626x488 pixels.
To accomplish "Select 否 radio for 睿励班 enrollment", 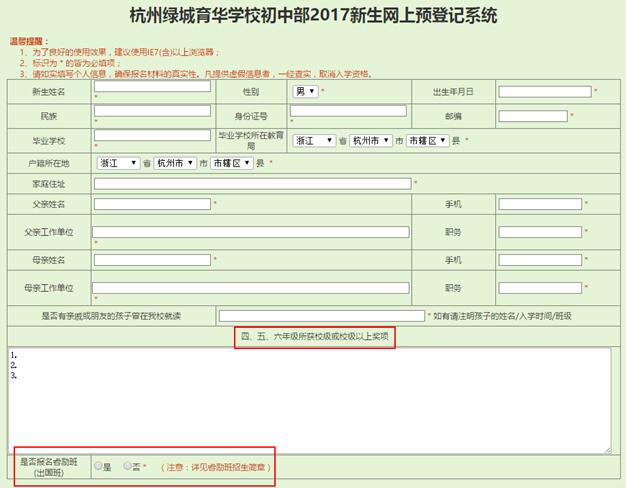I will coord(127,466).
